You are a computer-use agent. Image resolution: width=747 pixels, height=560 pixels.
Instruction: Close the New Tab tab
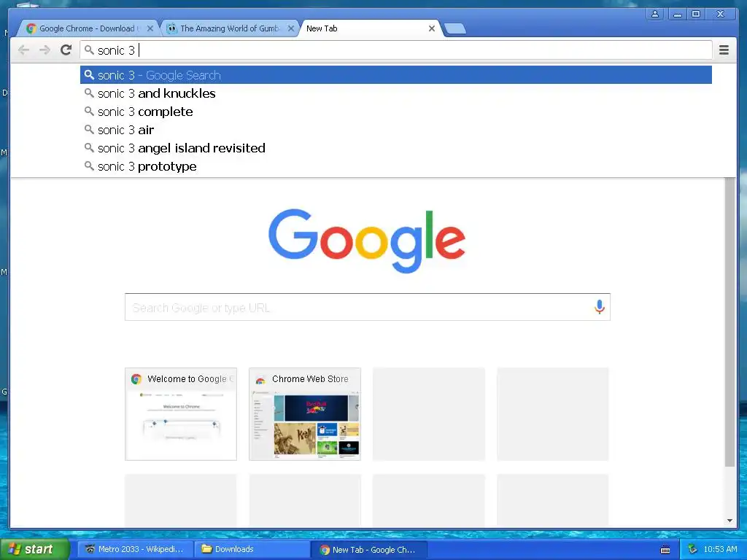[x=432, y=28]
